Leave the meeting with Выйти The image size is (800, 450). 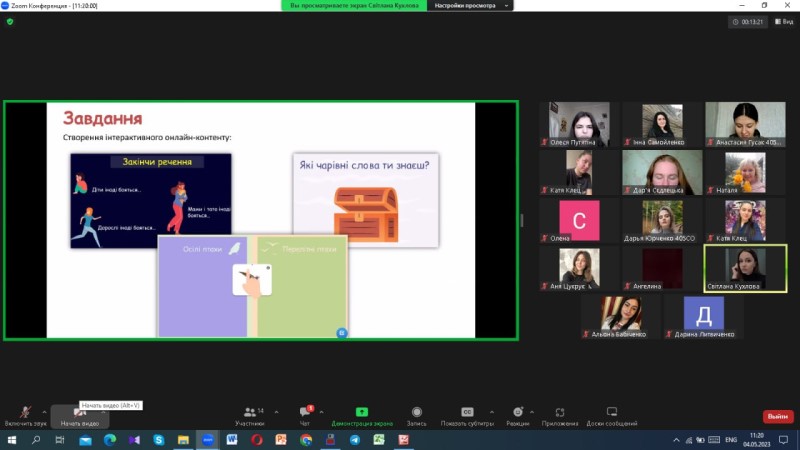778,416
